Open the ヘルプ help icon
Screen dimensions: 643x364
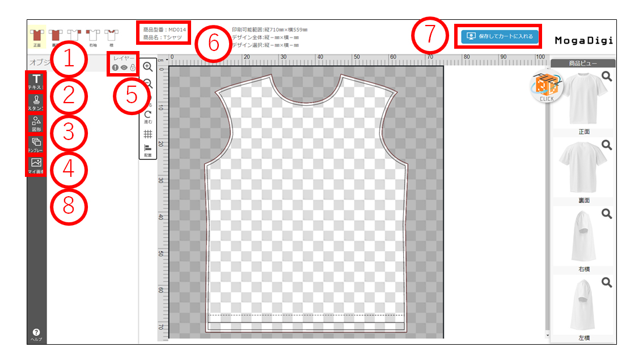click(36, 333)
